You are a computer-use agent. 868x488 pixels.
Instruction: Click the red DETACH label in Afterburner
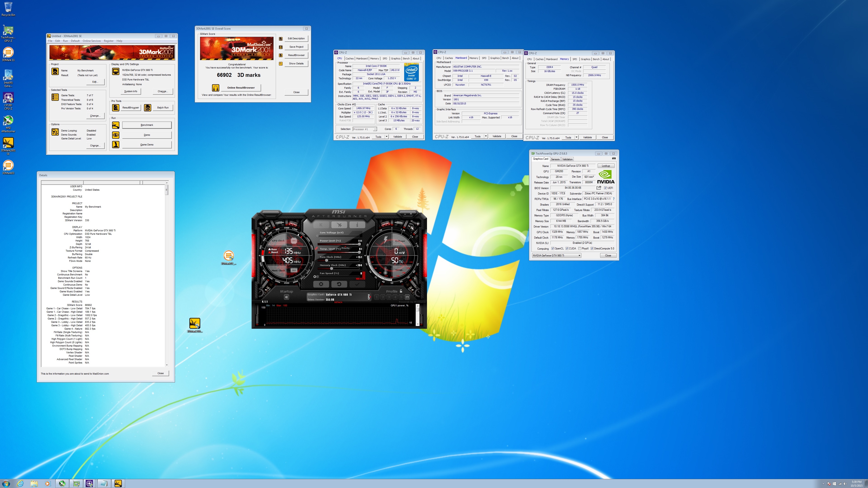[x=338, y=302]
